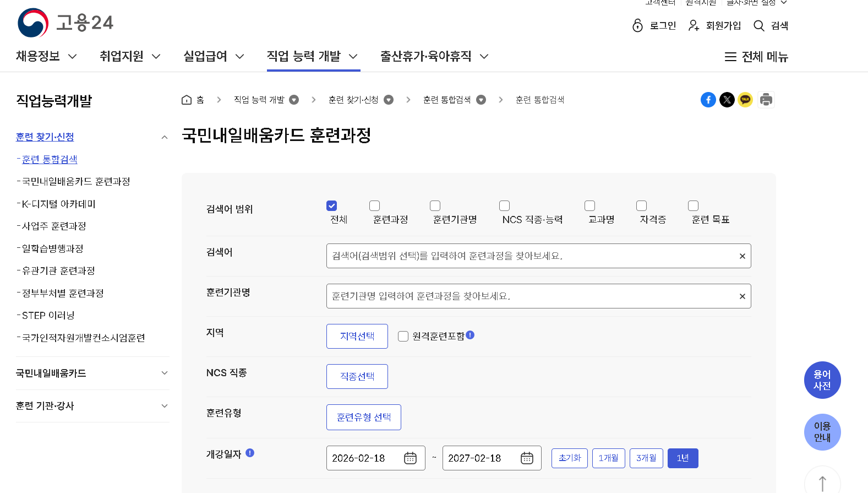The image size is (868, 493).
Task: Select STEP 이러닝 in the sidebar
Action: 48,315
